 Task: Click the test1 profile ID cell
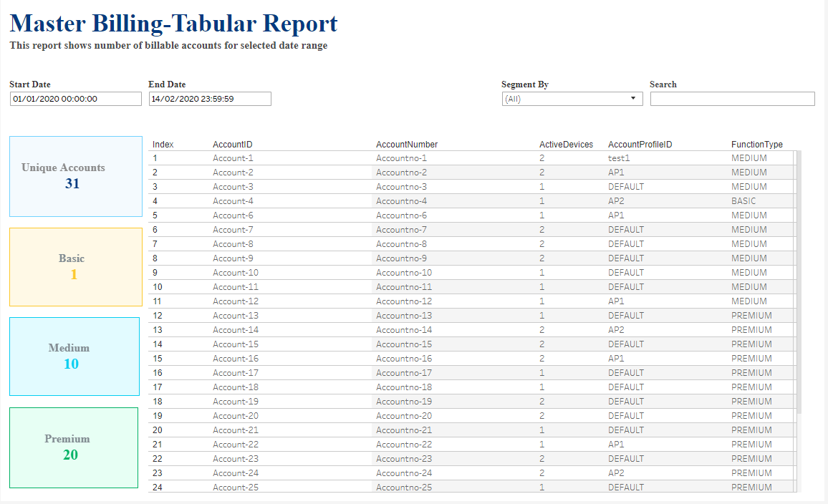(619, 158)
